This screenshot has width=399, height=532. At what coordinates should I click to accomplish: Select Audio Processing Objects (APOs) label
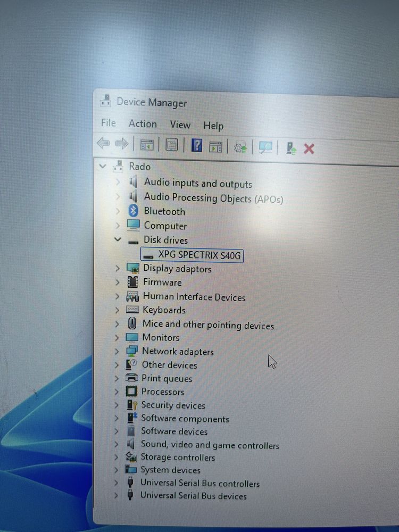[213, 198]
